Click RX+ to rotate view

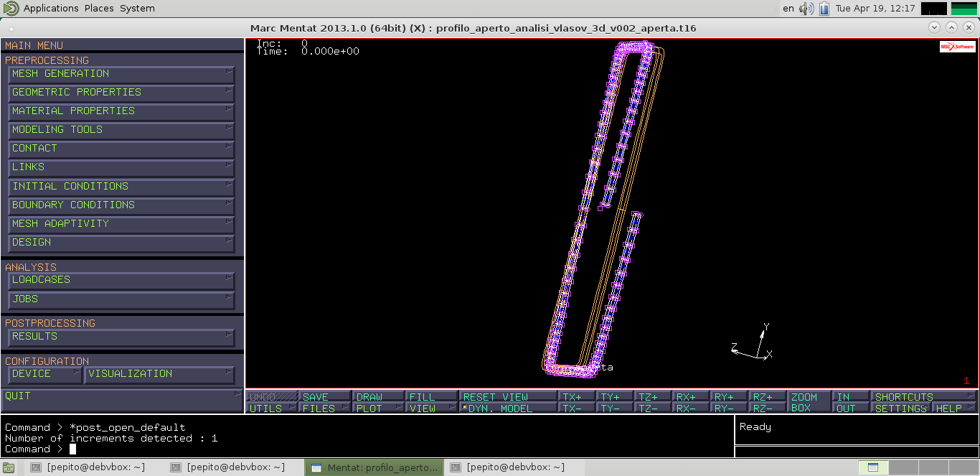(692, 396)
